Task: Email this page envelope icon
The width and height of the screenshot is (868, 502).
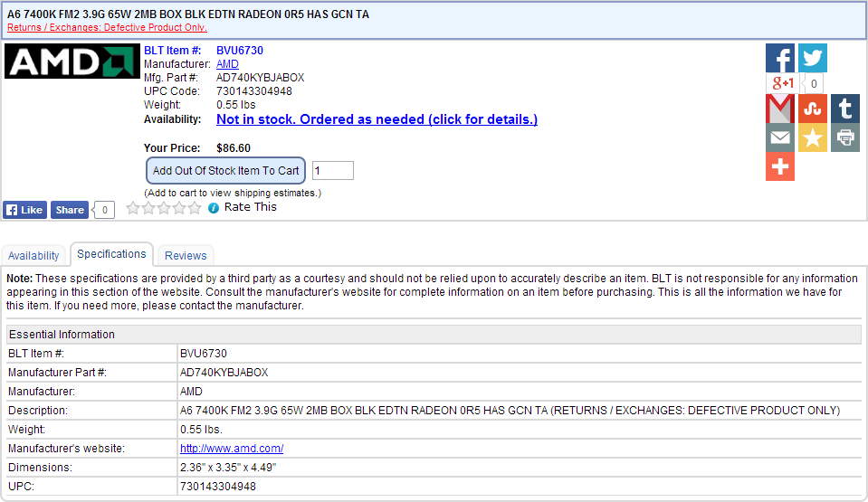Action: (780, 137)
